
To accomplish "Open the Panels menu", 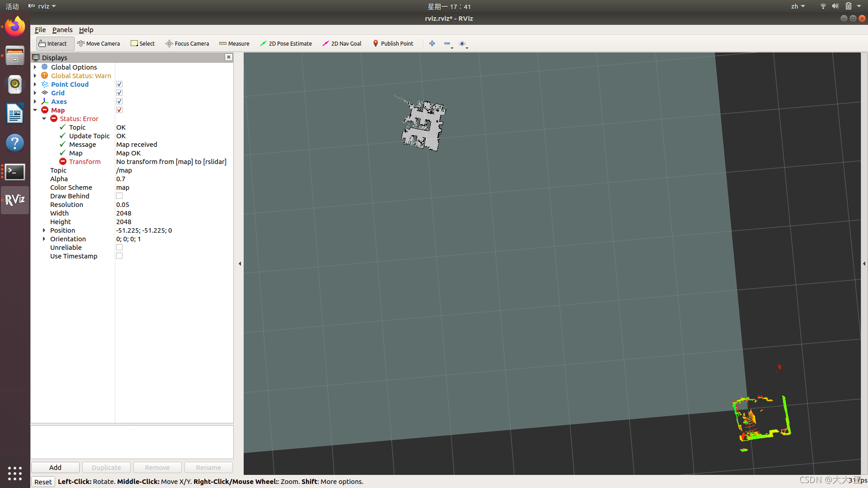I will tap(61, 29).
